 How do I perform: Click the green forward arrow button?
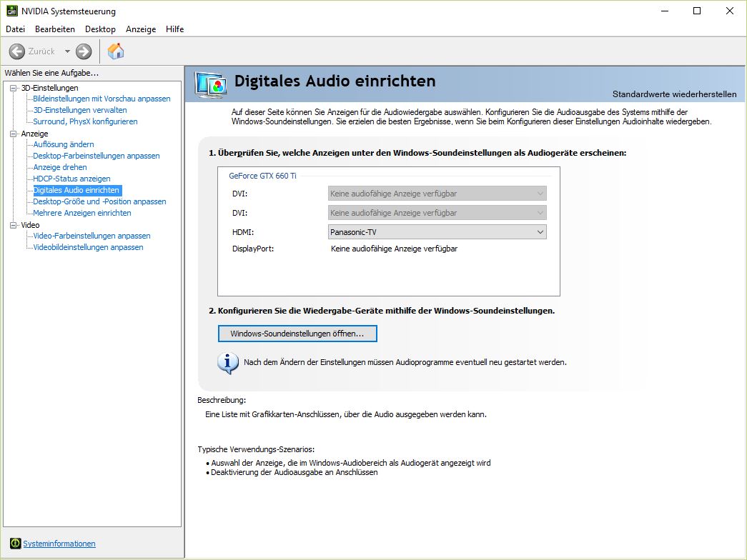point(84,51)
